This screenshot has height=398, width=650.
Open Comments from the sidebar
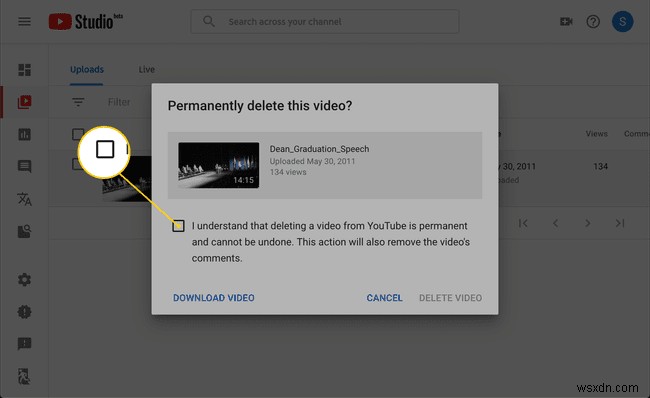click(x=24, y=167)
